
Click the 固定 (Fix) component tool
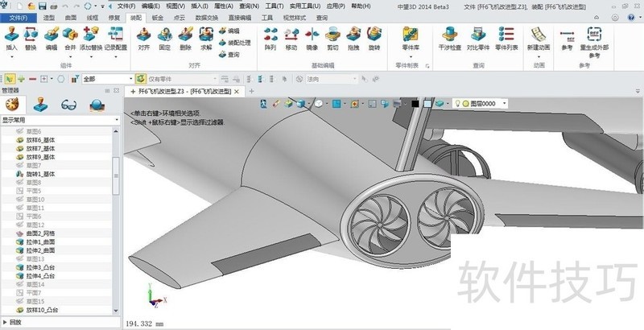[164, 36]
